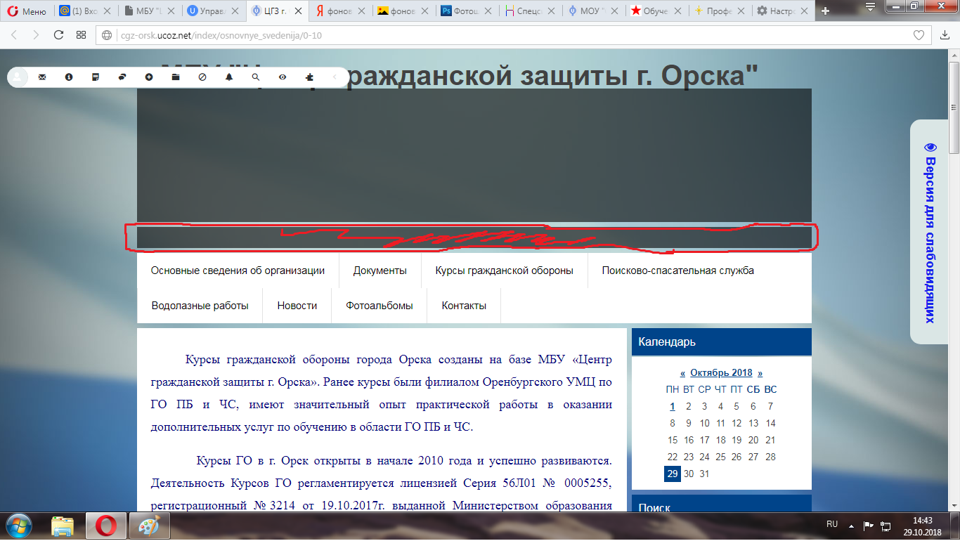Open the Документы menu item
Screen dimensions: 960x560
(x=380, y=271)
